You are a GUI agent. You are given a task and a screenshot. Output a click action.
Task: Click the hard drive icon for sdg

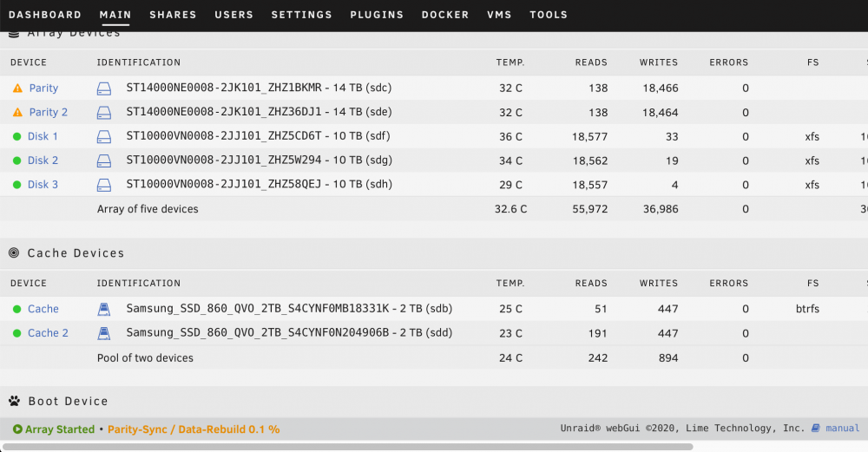[104, 161]
